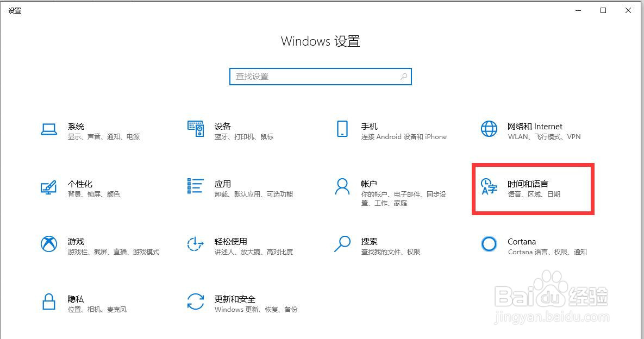Select the Cortana category title
This screenshot has height=339, width=644.
[522, 241]
